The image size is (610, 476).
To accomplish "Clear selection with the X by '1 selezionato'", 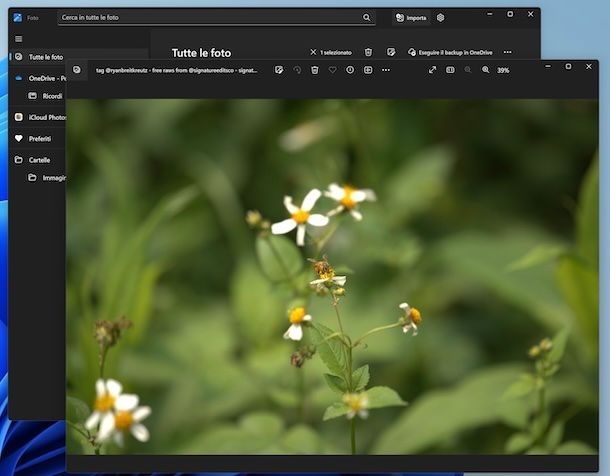I will (x=313, y=52).
